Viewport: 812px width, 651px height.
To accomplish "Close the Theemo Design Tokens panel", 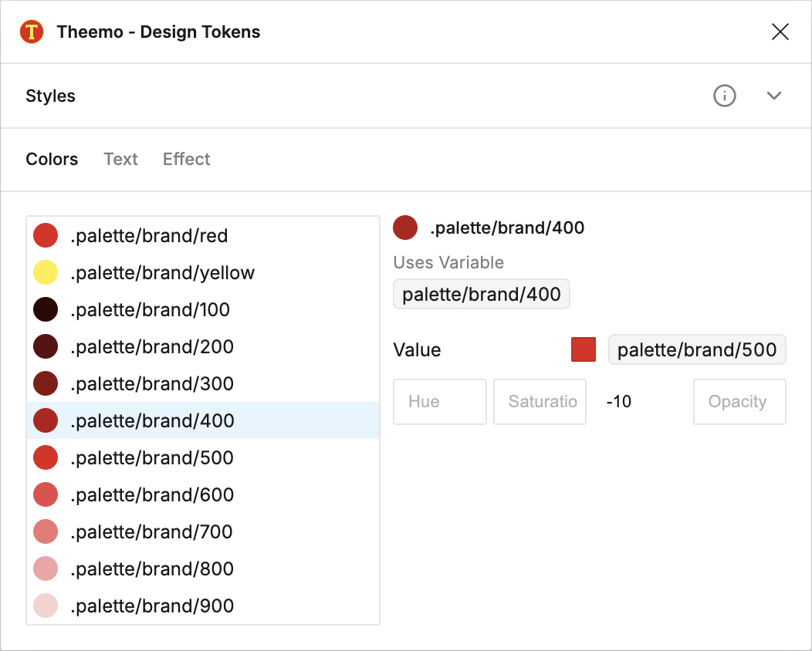I will [x=780, y=32].
